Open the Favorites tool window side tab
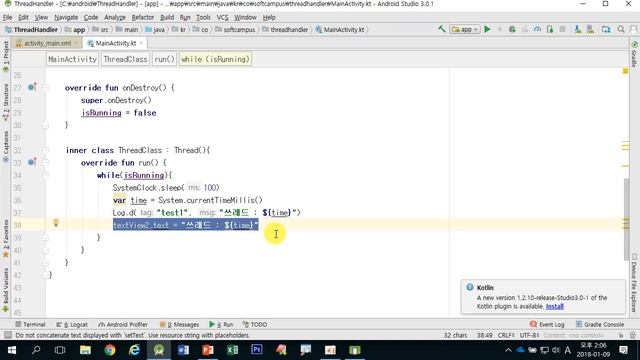 tap(5, 238)
